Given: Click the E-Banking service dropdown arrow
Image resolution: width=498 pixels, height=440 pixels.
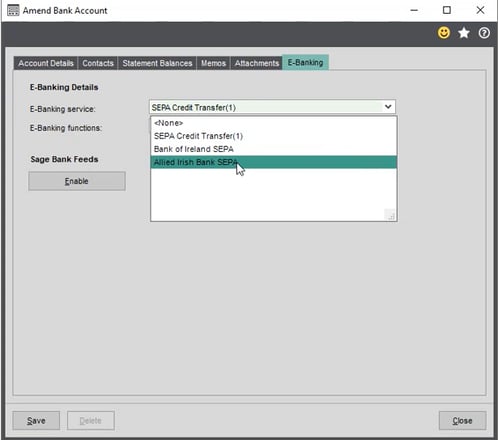Looking at the screenshot, I should [x=388, y=107].
